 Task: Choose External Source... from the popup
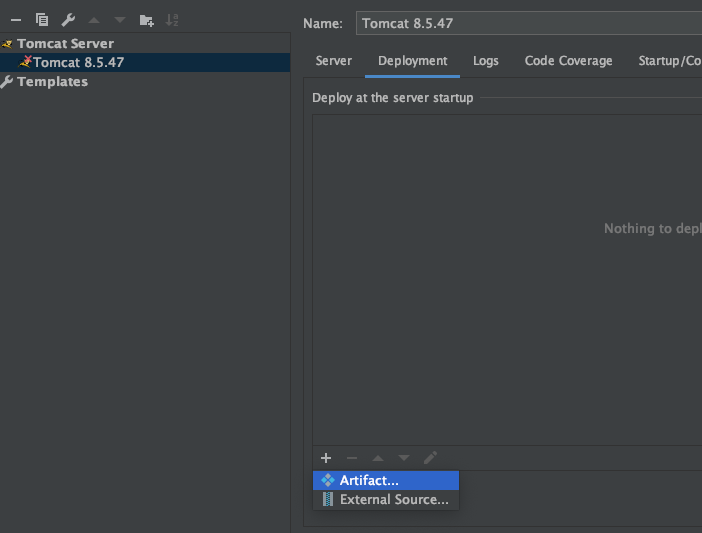click(386, 499)
